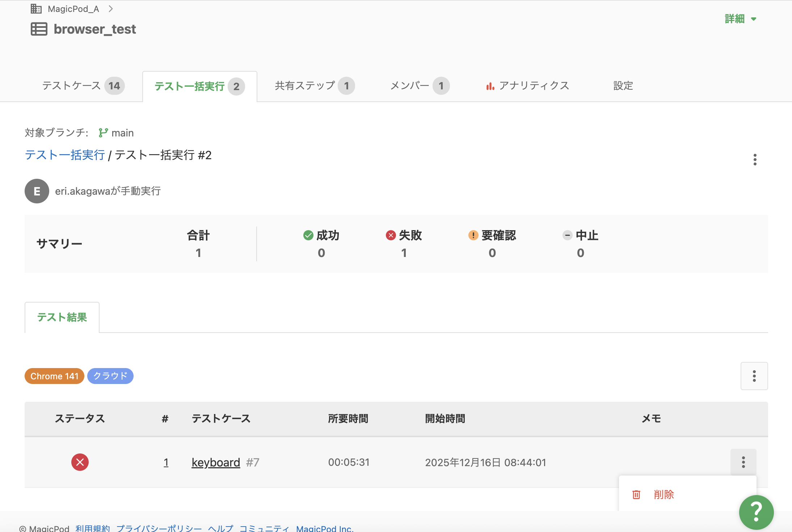
Task: Open the keyboard test case link
Action: [x=216, y=463]
